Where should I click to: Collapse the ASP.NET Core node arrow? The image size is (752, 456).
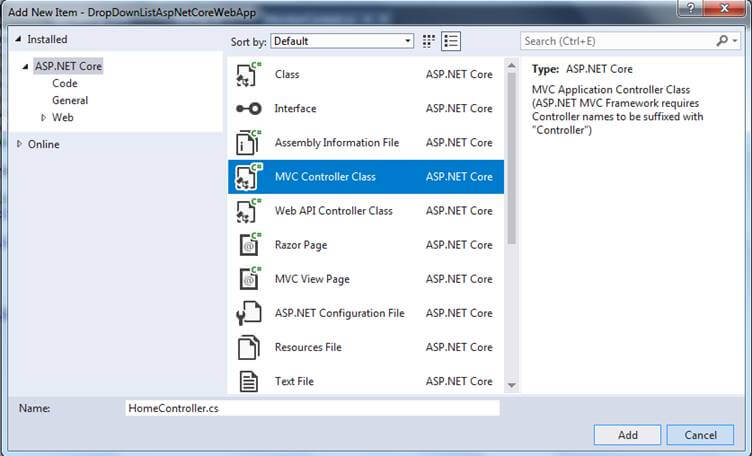pos(25,67)
